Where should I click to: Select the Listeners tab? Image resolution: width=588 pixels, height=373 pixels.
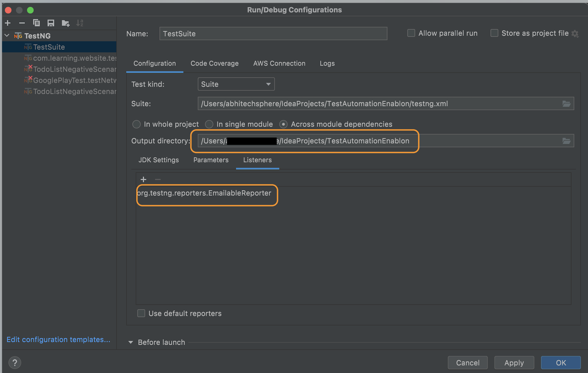(258, 160)
